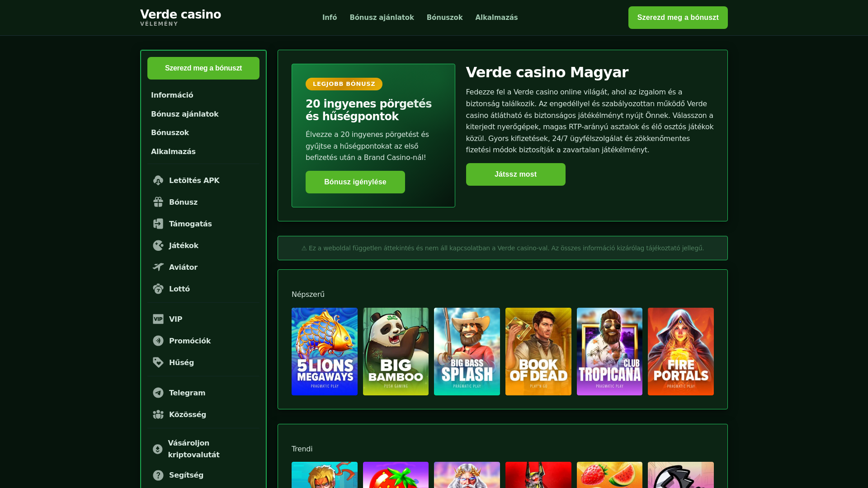The image size is (868, 488).
Task: Click the Játékok games icon
Action: (x=158, y=245)
